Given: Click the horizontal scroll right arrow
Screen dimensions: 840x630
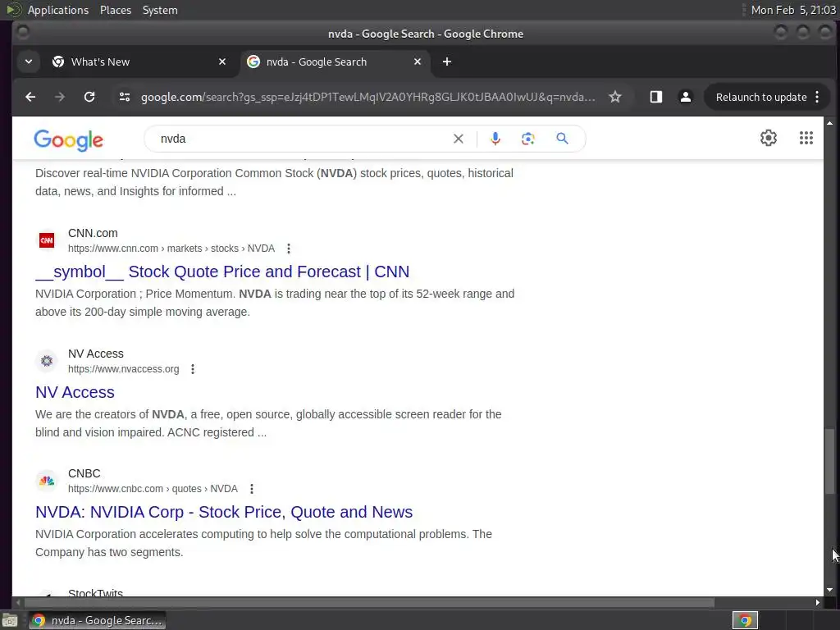Looking at the screenshot, I should point(818,603).
